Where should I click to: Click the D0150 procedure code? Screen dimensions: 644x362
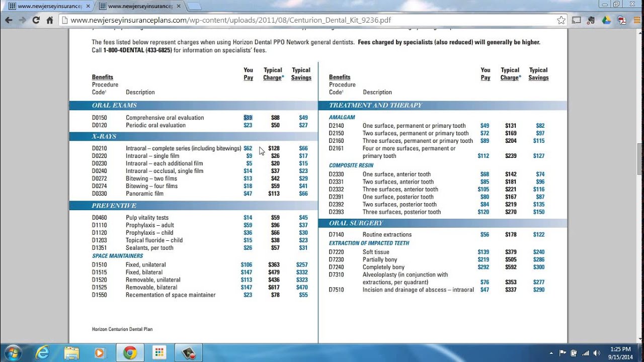click(x=99, y=118)
